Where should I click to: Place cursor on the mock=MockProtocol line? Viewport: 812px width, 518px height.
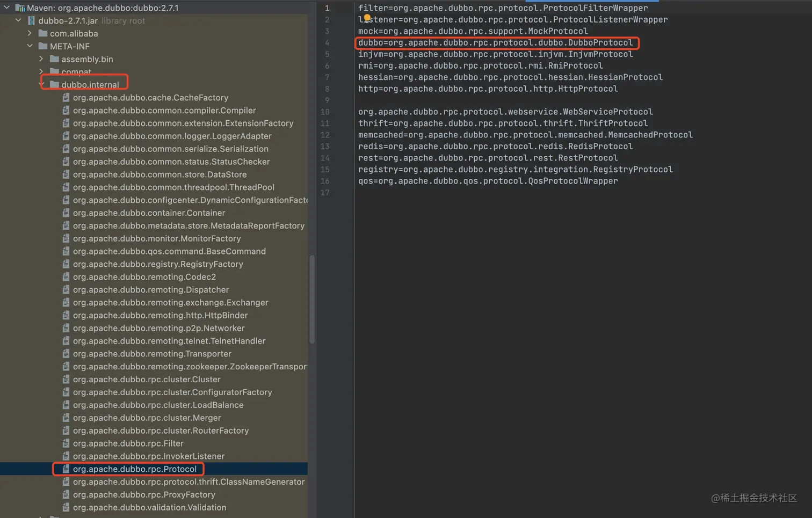[473, 31]
